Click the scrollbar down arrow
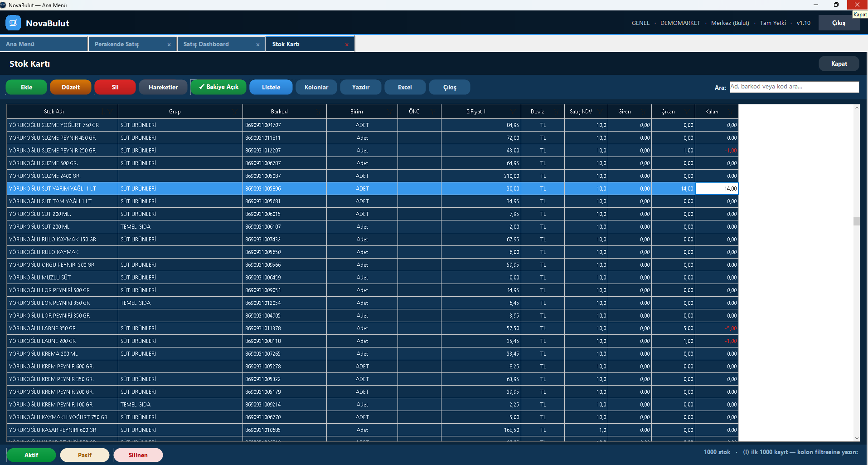 (857, 438)
